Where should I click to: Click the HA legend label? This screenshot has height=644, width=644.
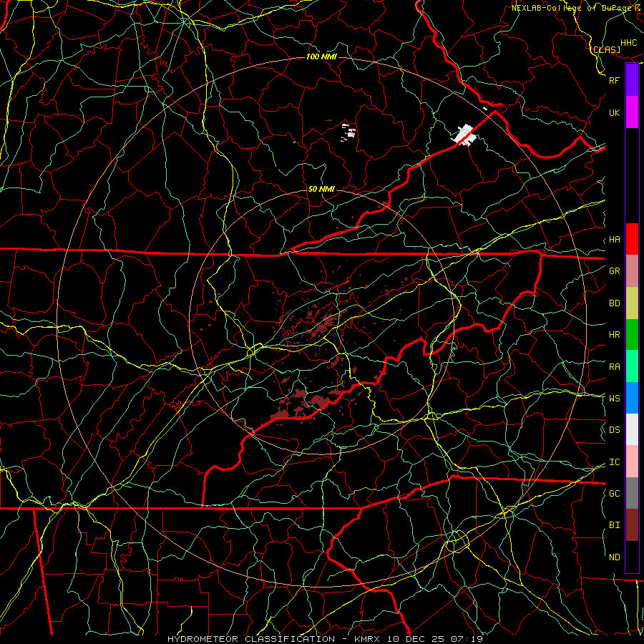coord(614,239)
